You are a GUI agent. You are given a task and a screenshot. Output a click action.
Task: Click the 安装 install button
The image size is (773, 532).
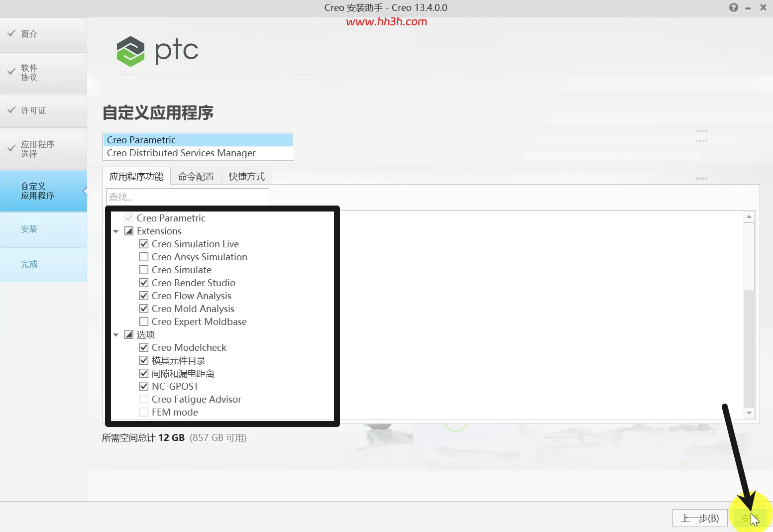(x=750, y=518)
